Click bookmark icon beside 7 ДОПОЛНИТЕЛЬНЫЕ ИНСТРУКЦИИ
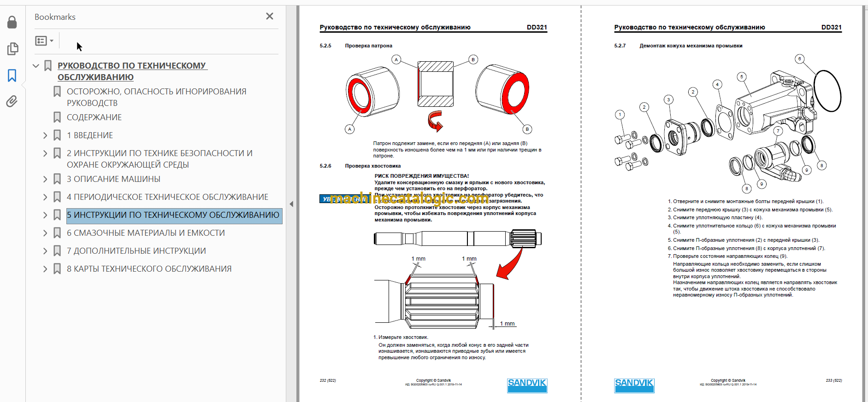Viewport: 868px width, 402px height. point(57,251)
